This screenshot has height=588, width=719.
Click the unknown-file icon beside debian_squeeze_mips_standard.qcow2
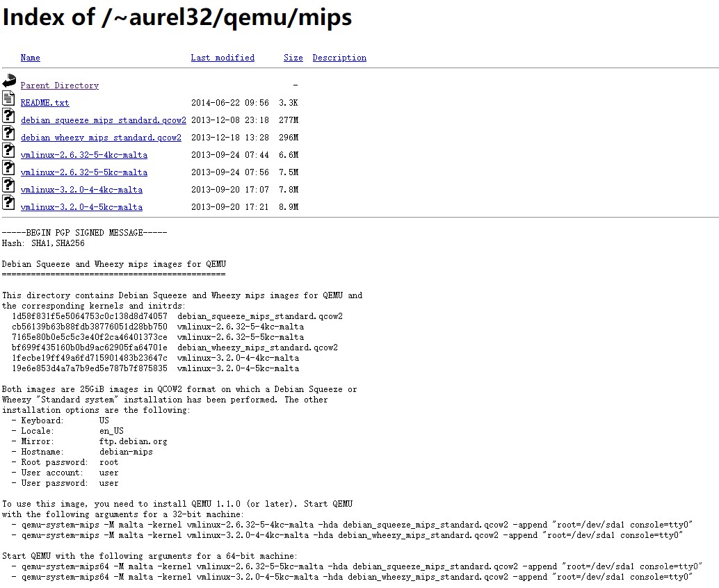coord(8,115)
